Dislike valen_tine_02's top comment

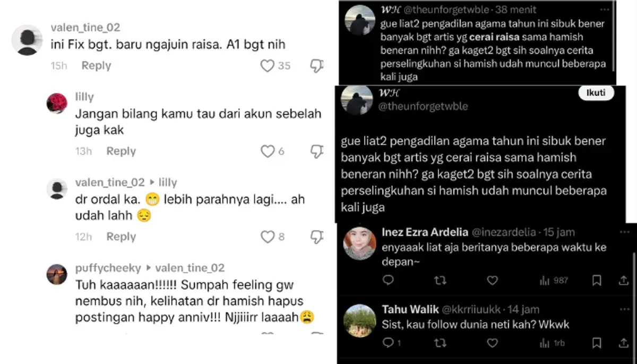pos(317,66)
